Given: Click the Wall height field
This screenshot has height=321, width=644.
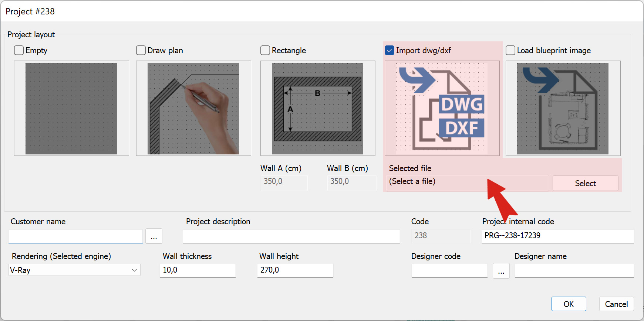Looking at the screenshot, I should point(295,270).
